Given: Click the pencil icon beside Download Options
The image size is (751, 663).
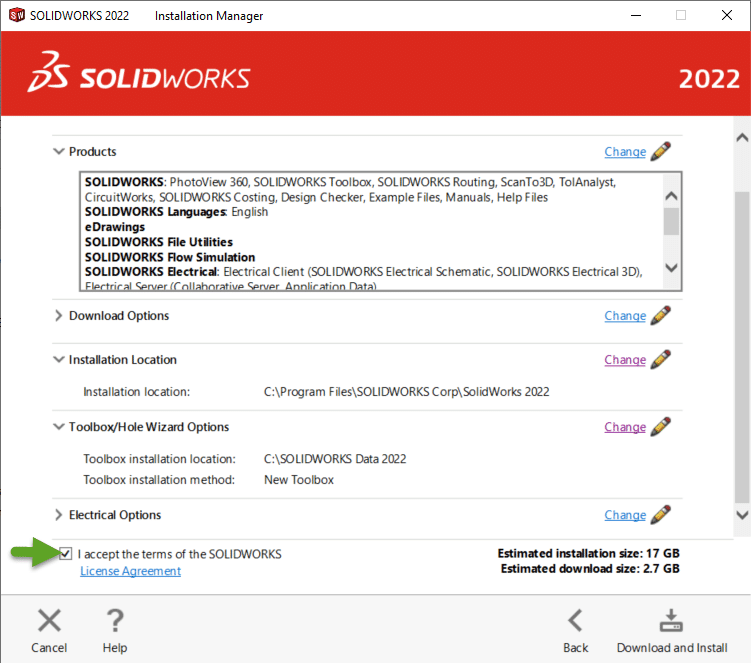Looking at the screenshot, I should point(660,316).
